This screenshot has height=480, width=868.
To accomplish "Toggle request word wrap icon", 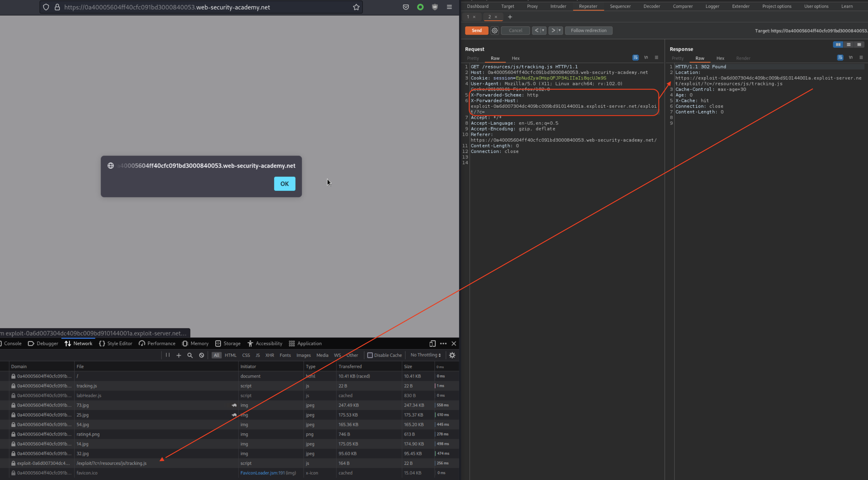I will coord(635,58).
